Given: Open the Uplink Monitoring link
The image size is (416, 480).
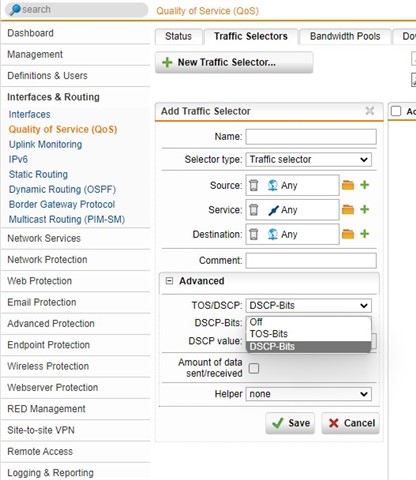Looking at the screenshot, I should (x=45, y=144).
